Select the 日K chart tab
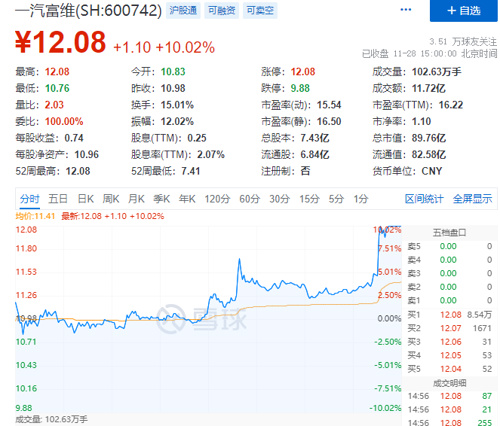The height and width of the screenshot is (426, 500). click(x=86, y=199)
